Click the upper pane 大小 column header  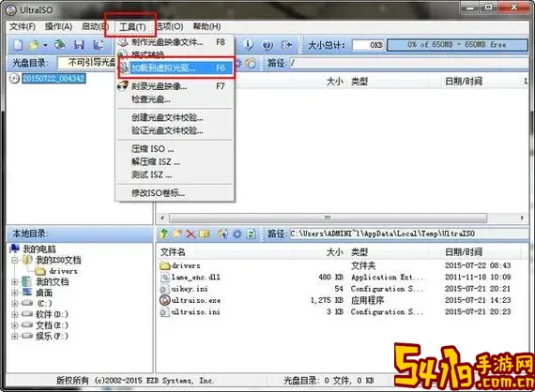click(334, 82)
